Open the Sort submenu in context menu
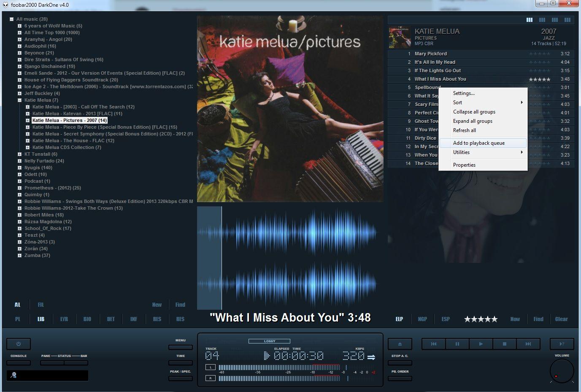 [483, 103]
